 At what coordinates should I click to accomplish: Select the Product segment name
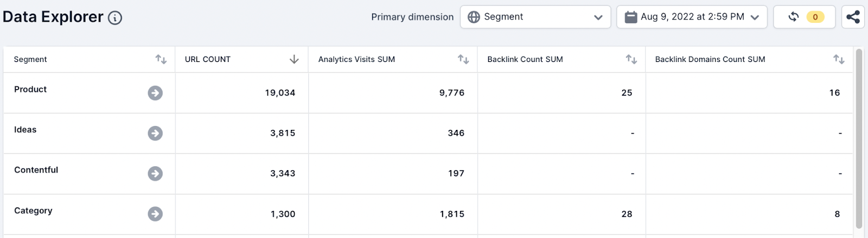[x=30, y=89]
